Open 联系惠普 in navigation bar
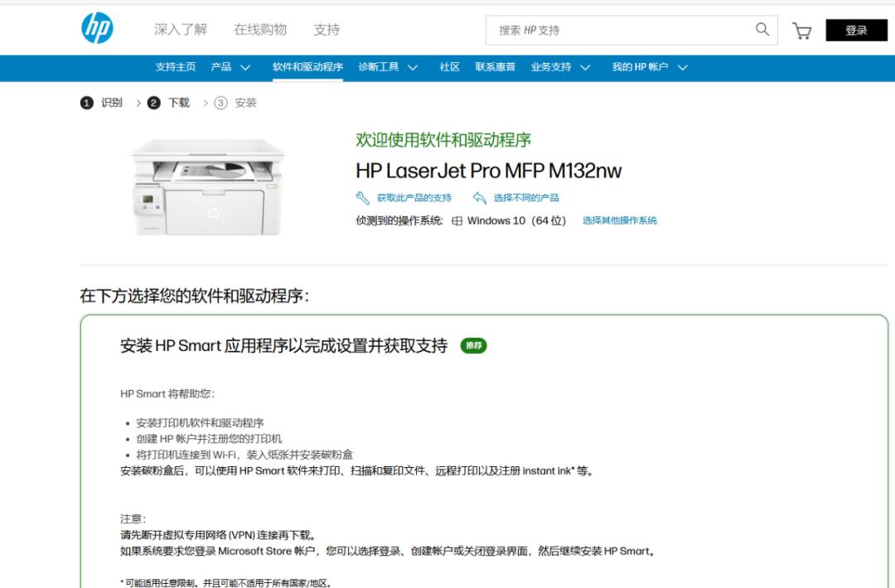The width and height of the screenshot is (895, 588). 495,67
